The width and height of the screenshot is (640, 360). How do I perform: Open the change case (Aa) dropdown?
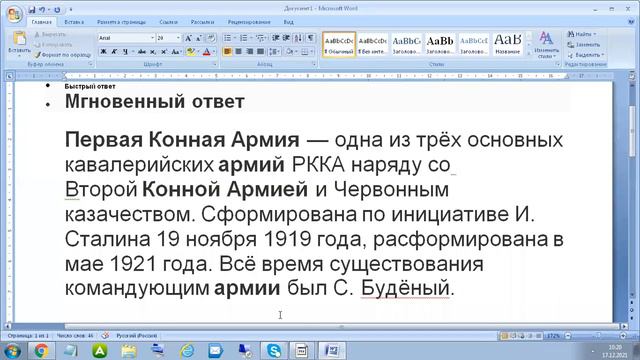click(x=176, y=51)
